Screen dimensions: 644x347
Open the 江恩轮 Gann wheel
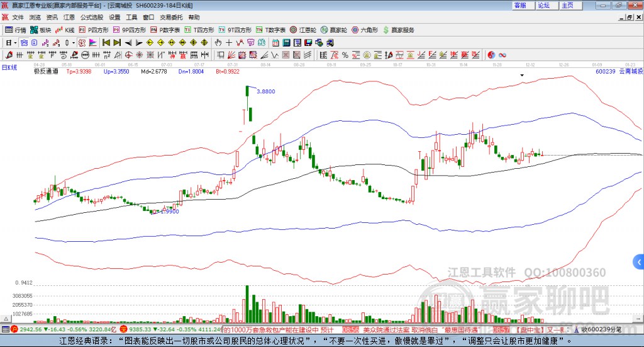[x=303, y=30]
